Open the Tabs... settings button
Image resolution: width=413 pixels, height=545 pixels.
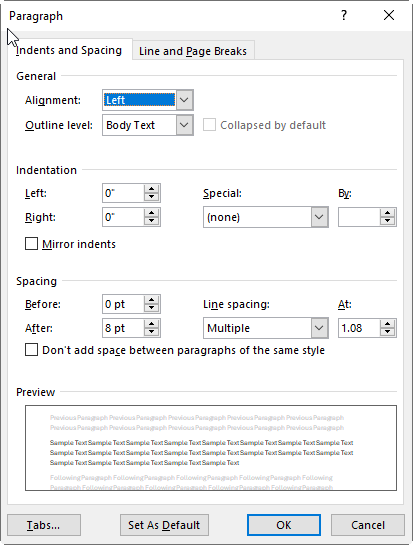44,525
